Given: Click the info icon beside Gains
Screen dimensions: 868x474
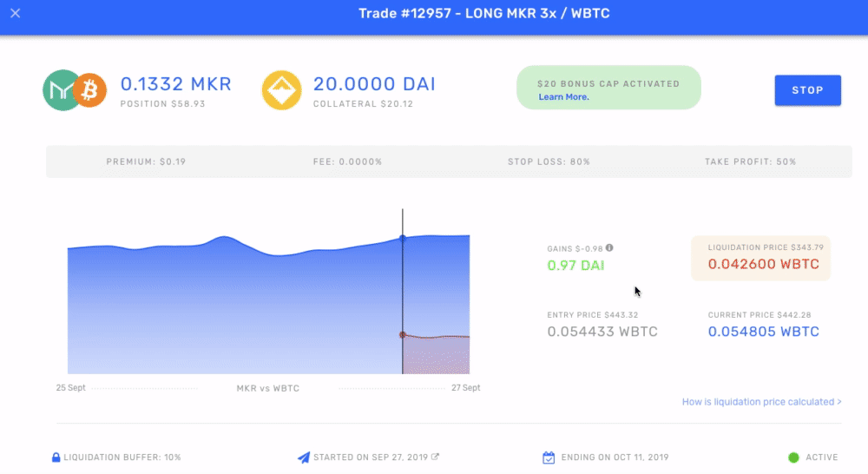Looking at the screenshot, I should coord(609,248).
